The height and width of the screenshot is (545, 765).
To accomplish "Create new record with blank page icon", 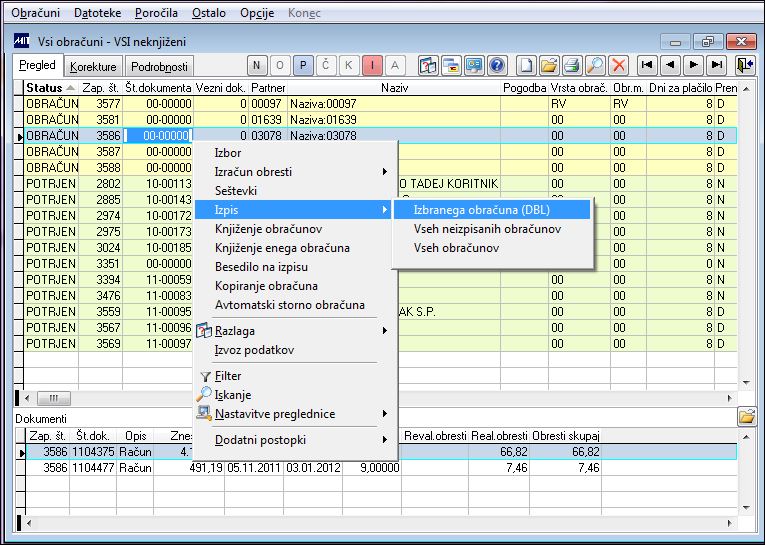I will [525, 65].
